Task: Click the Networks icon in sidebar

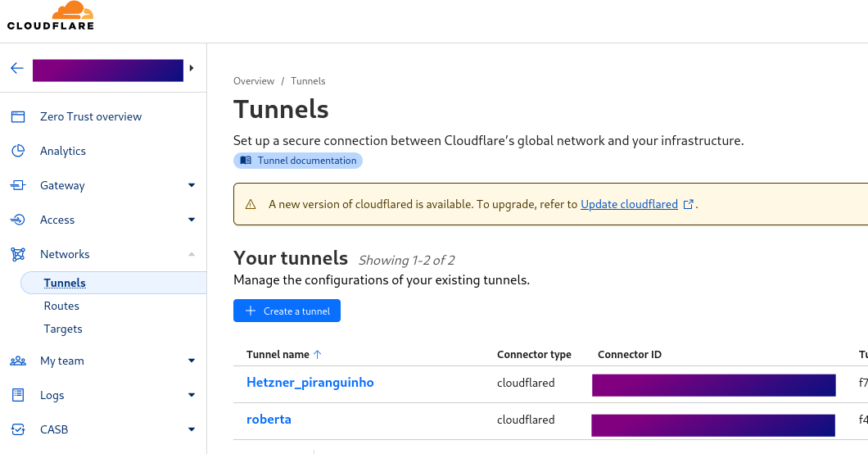Action: tap(18, 254)
